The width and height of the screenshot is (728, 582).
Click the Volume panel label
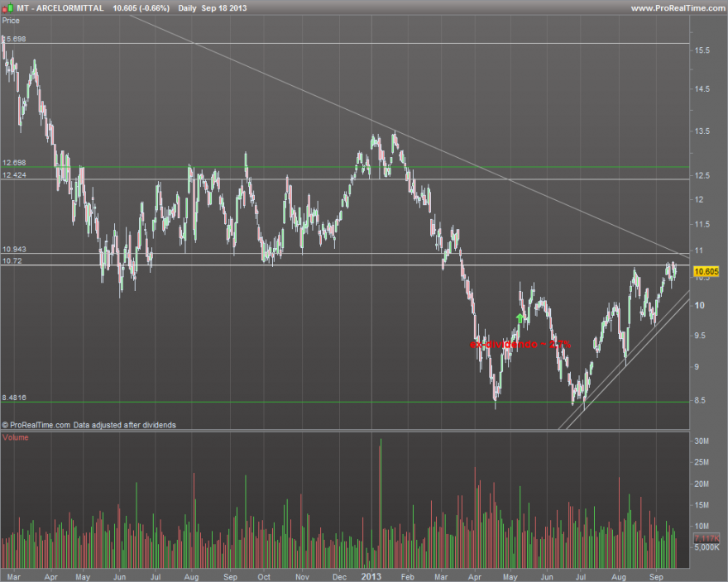point(16,437)
